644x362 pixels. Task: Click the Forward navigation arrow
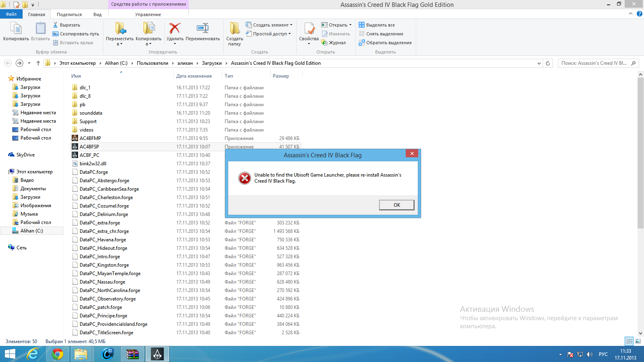[19, 63]
